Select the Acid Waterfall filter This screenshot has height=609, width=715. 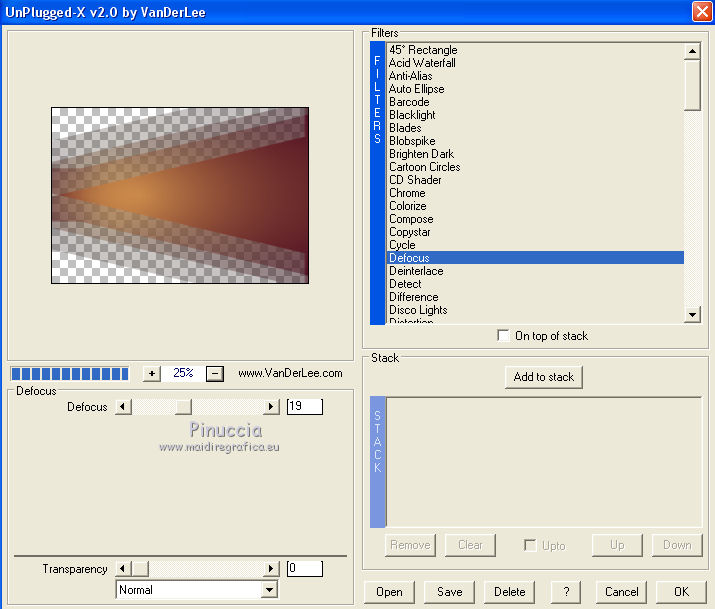tap(535, 63)
